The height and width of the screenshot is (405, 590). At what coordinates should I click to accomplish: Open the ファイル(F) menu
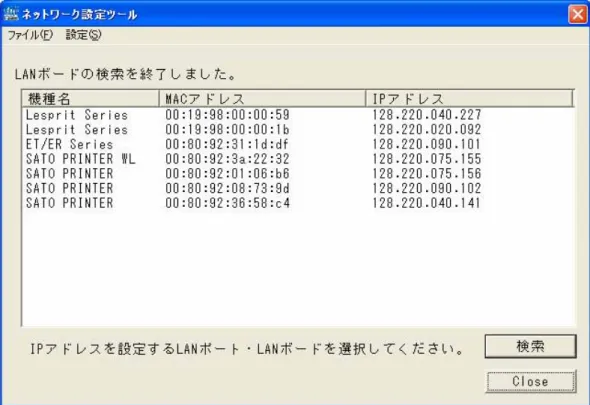pos(30,35)
